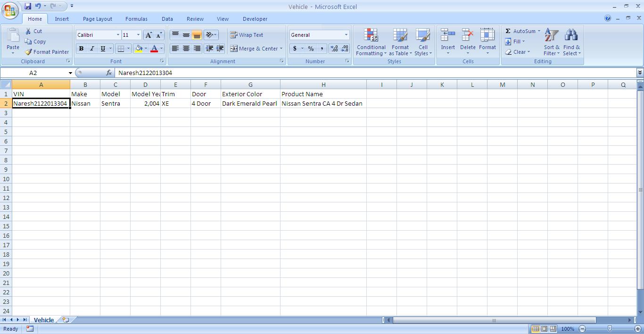The image size is (644, 334).
Task: Select the Vehicle sheet tab
Action: [44, 320]
